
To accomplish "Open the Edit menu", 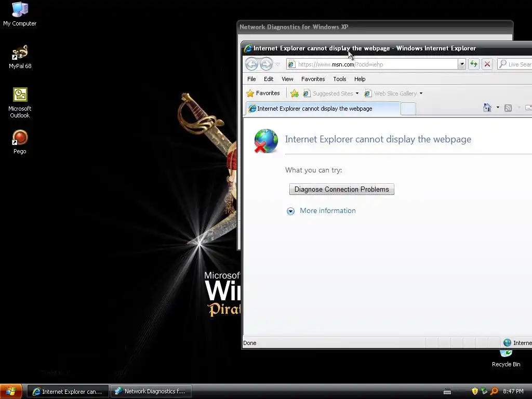I will (269, 79).
